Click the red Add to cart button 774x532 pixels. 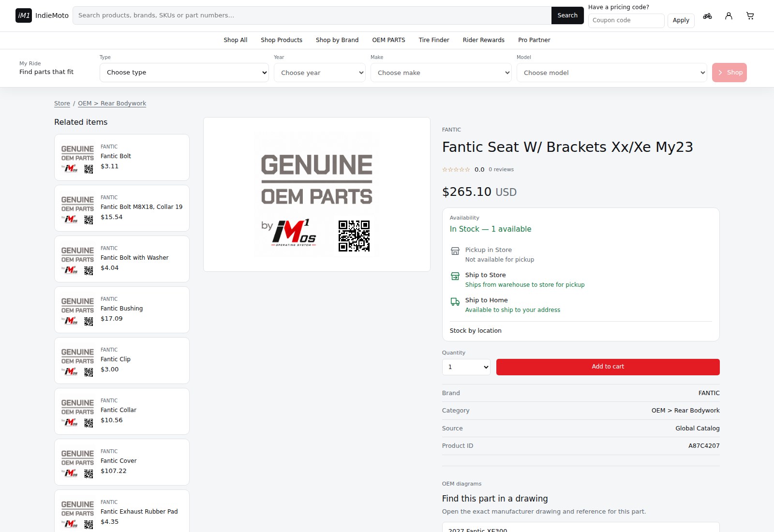pyautogui.click(x=608, y=367)
